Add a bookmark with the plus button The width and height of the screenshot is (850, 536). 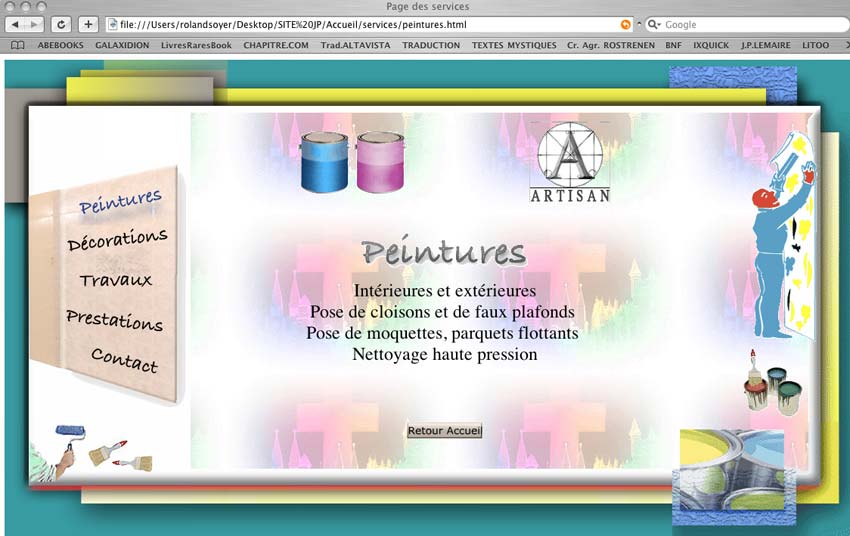coord(88,24)
